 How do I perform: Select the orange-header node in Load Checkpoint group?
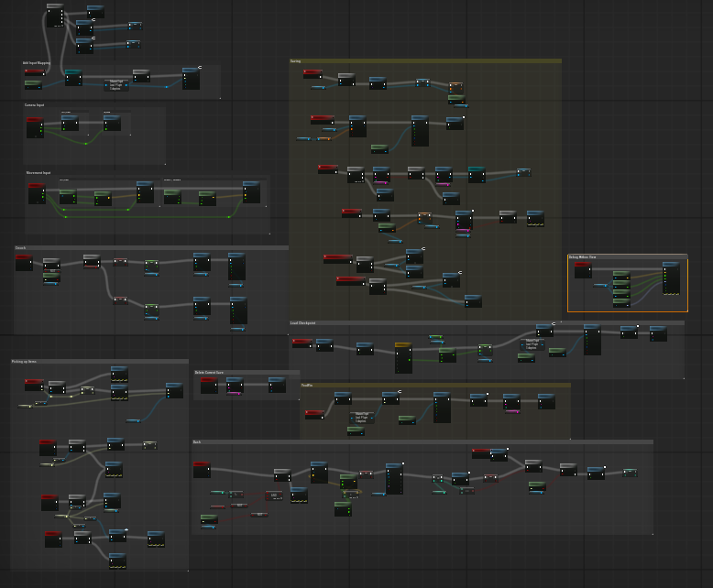coord(403,358)
